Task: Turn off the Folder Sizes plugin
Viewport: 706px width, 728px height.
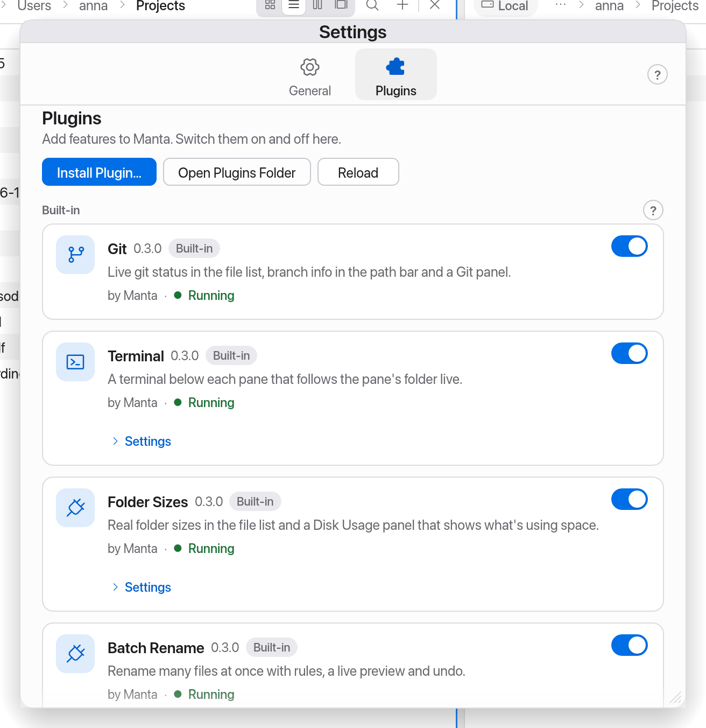Action: (630, 499)
